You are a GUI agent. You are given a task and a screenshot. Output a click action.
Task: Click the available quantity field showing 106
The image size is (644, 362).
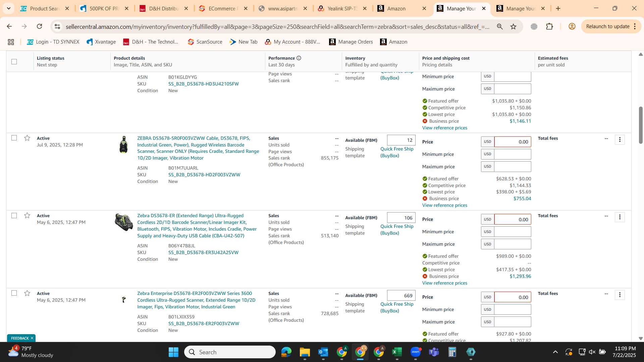pos(401,218)
